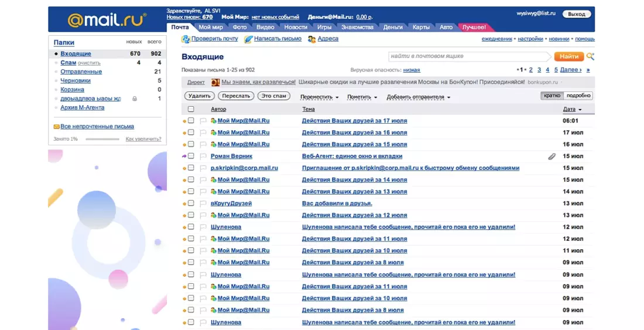
Task: Click the flag icon in p.skripkin row
Action: (x=203, y=168)
